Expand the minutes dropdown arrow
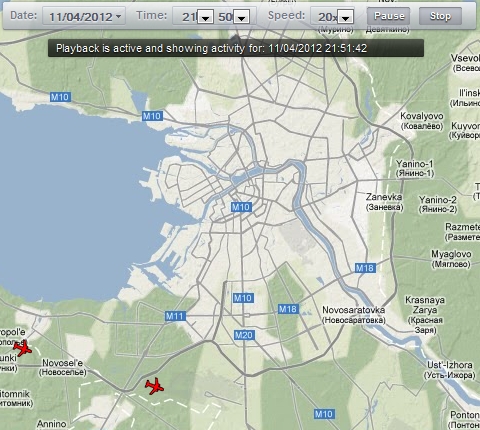Image resolution: width=480 pixels, height=430 pixels. [x=242, y=17]
